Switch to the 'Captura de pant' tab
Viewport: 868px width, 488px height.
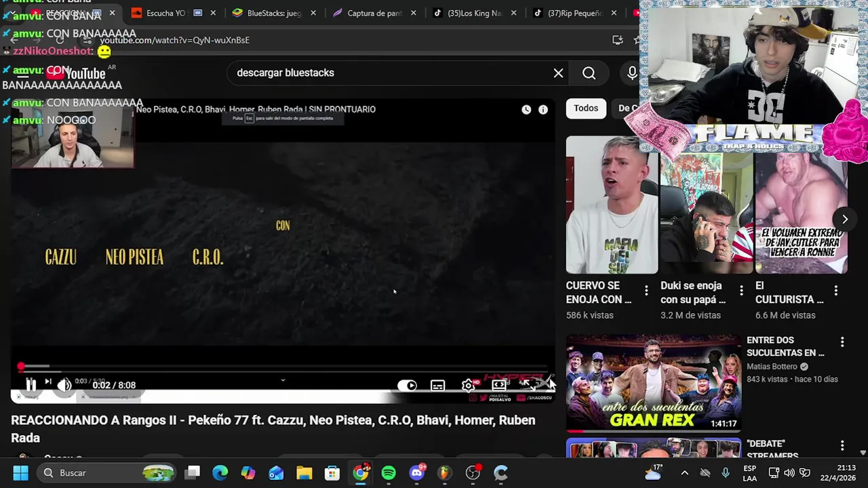click(374, 13)
